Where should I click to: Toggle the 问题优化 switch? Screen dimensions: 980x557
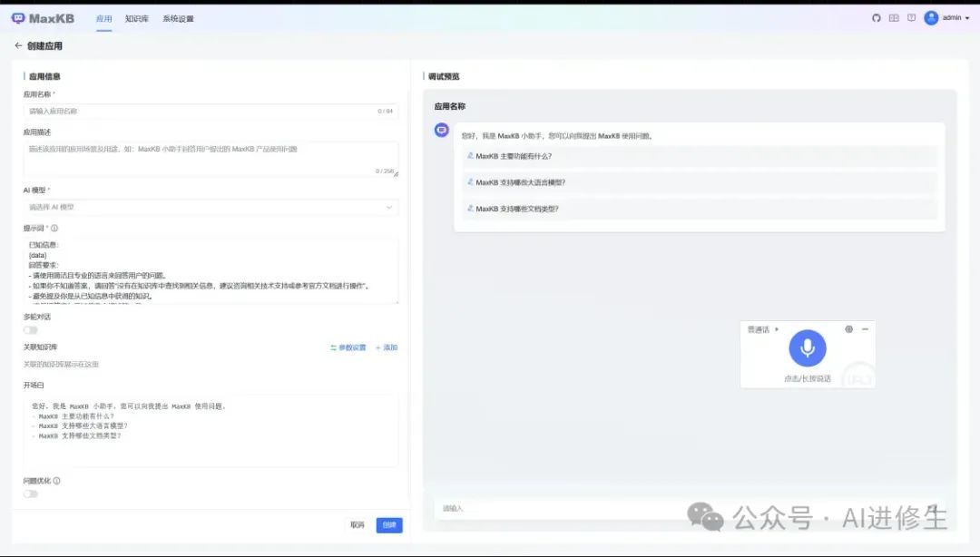(x=31, y=493)
